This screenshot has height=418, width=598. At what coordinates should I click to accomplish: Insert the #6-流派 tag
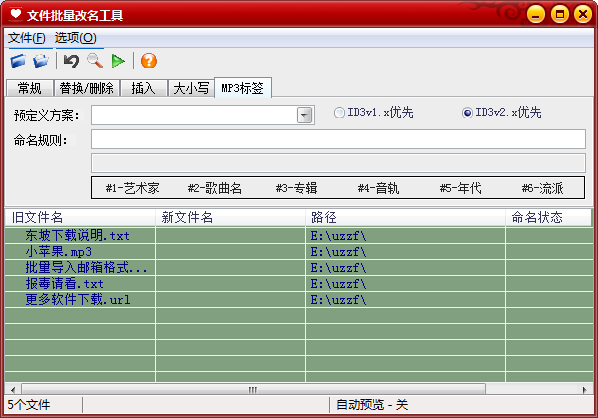(x=542, y=188)
